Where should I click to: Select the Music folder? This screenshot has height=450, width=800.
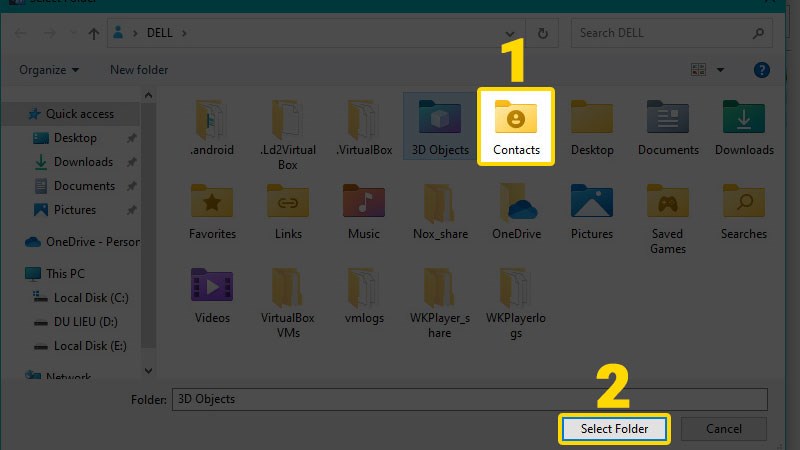364,212
